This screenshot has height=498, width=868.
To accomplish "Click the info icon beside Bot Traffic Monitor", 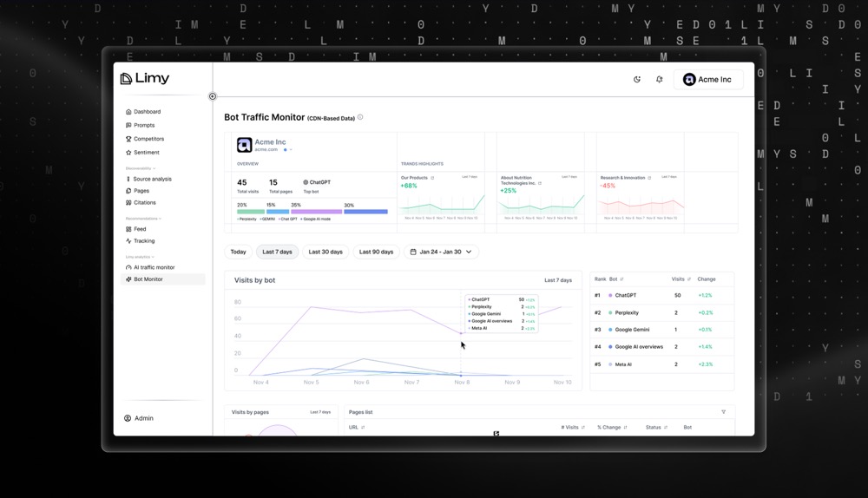I will click(x=360, y=117).
